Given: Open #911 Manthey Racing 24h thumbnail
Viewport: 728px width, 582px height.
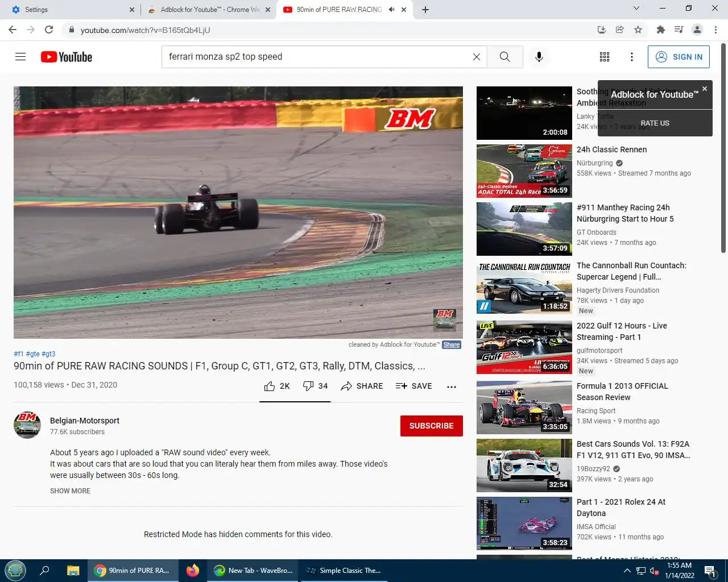Looking at the screenshot, I should tap(524, 229).
